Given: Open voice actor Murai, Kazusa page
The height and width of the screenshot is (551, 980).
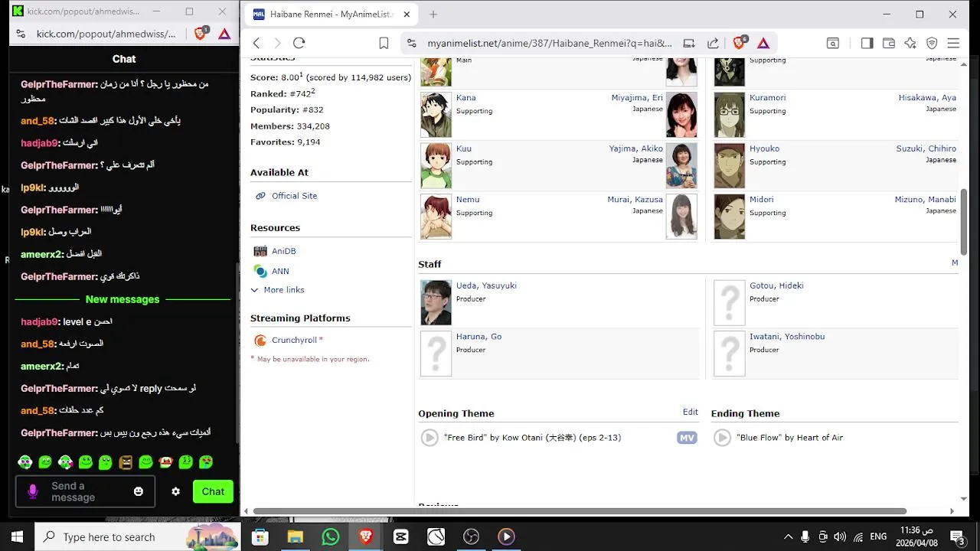Looking at the screenshot, I should 635,200.
